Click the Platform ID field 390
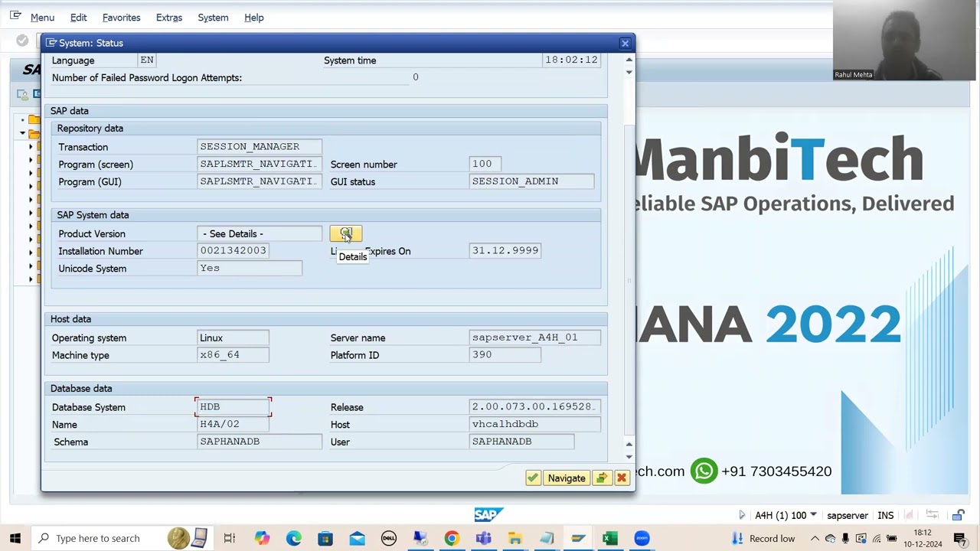Viewport: 980px width, 551px height. pos(505,355)
